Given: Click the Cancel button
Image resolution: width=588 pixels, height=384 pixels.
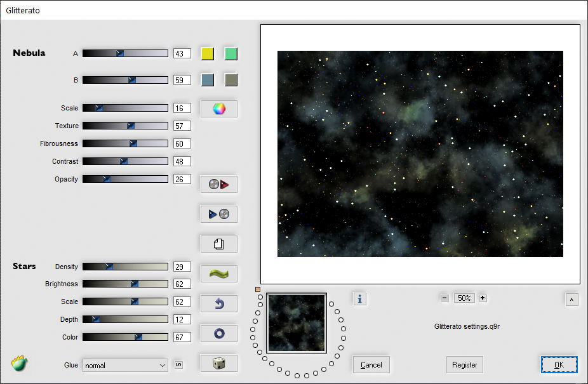Looking at the screenshot, I should click(371, 365).
